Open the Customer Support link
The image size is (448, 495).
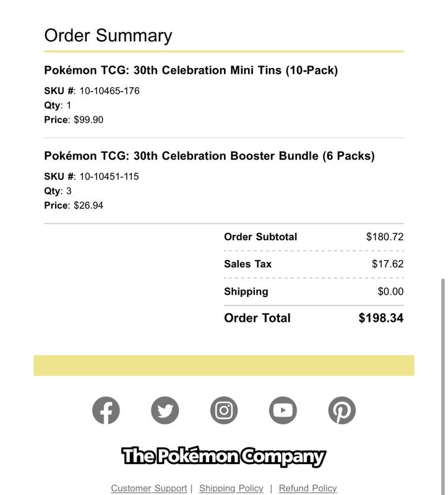pyautogui.click(x=149, y=488)
